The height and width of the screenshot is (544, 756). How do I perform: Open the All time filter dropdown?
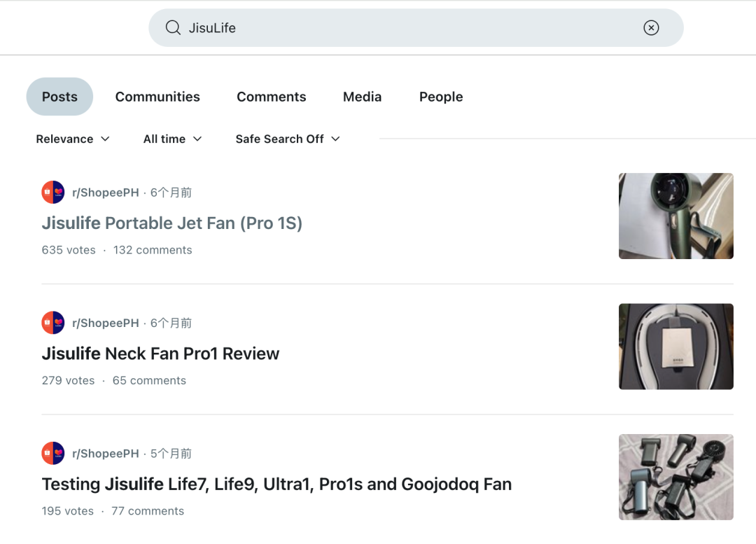point(173,139)
